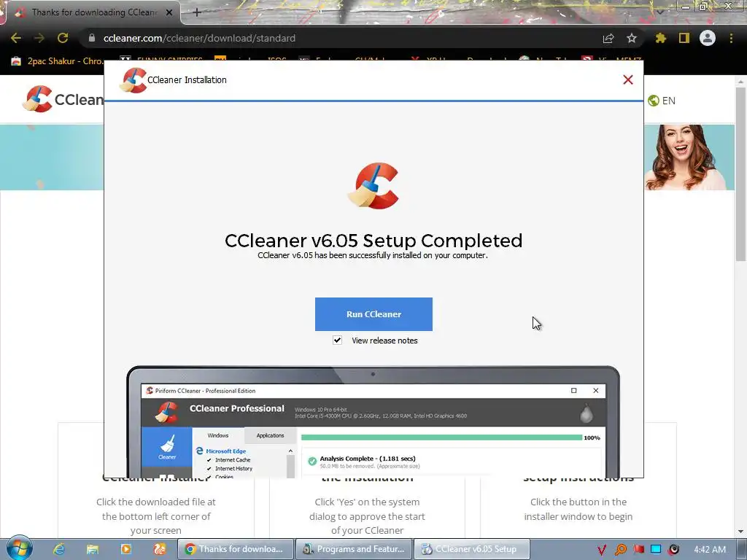Share this page from the address bar
The width and height of the screenshot is (747, 560).
(x=608, y=39)
